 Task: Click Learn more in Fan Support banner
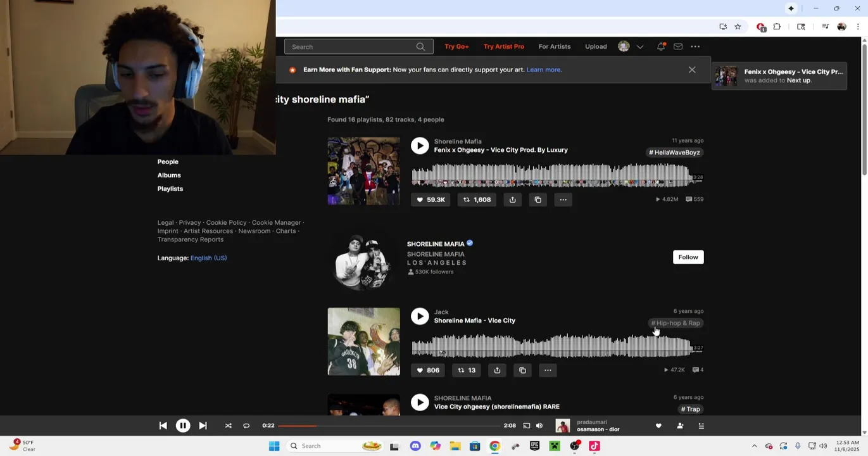click(x=544, y=70)
